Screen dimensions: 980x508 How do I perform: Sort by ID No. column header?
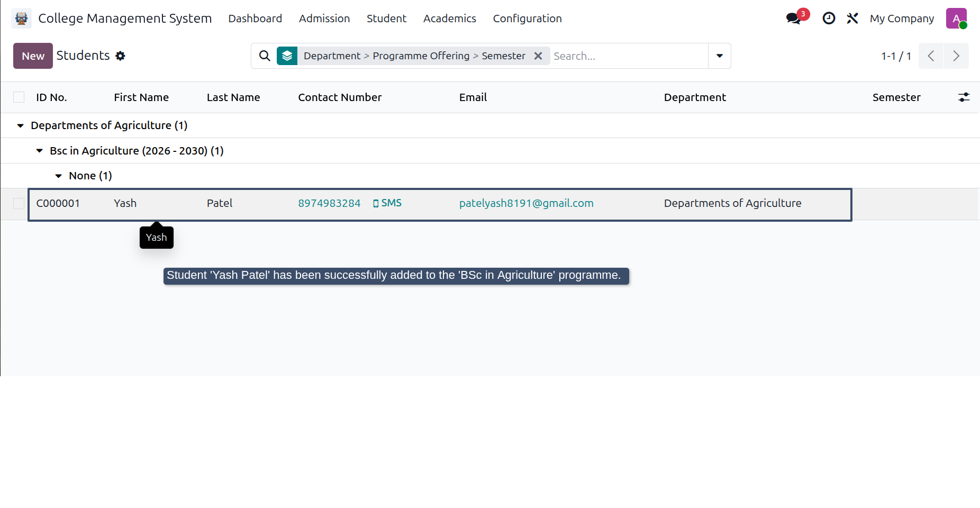51,97
